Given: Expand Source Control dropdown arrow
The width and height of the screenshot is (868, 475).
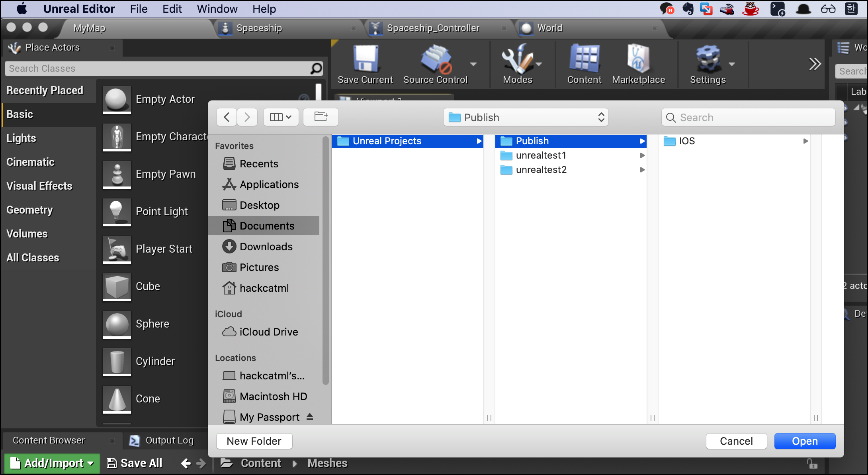Looking at the screenshot, I should tap(473, 64).
